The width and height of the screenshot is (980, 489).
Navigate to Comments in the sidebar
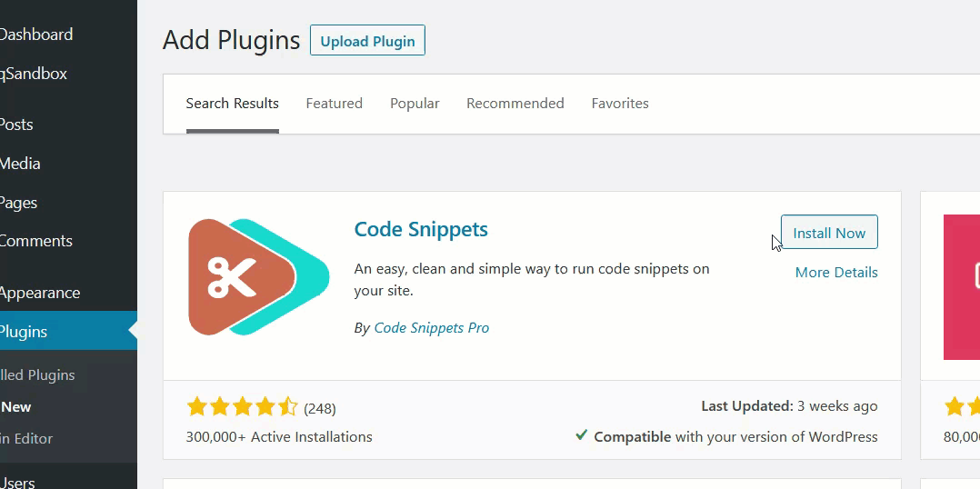[x=36, y=241]
